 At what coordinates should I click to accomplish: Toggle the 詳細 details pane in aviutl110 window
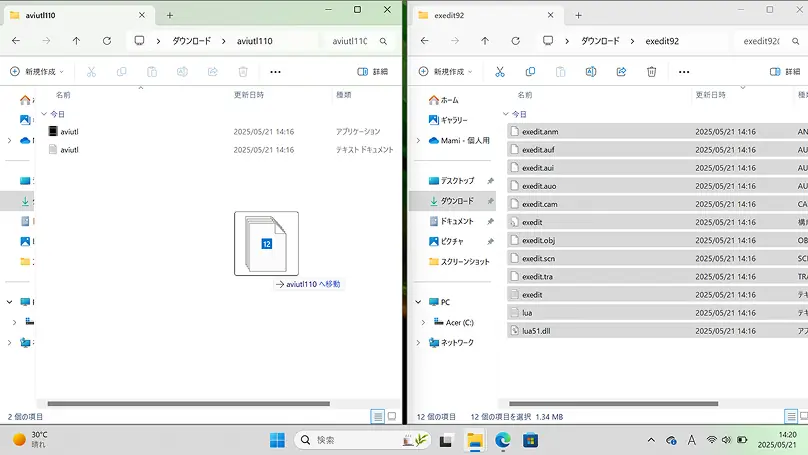click(373, 72)
